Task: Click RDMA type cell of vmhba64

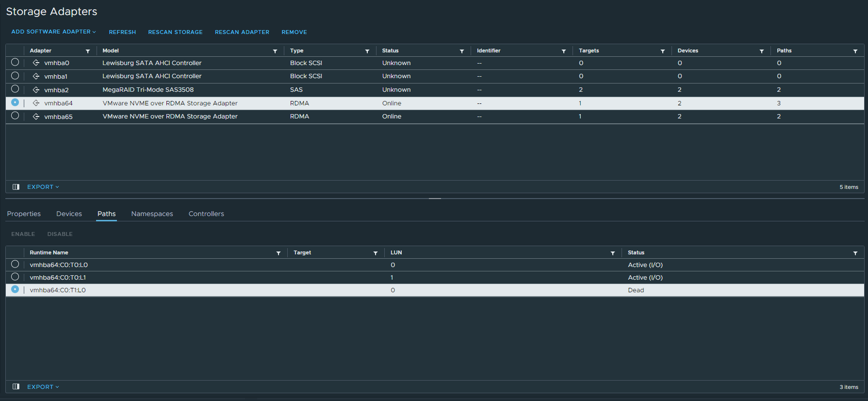Action: point(299,103)
